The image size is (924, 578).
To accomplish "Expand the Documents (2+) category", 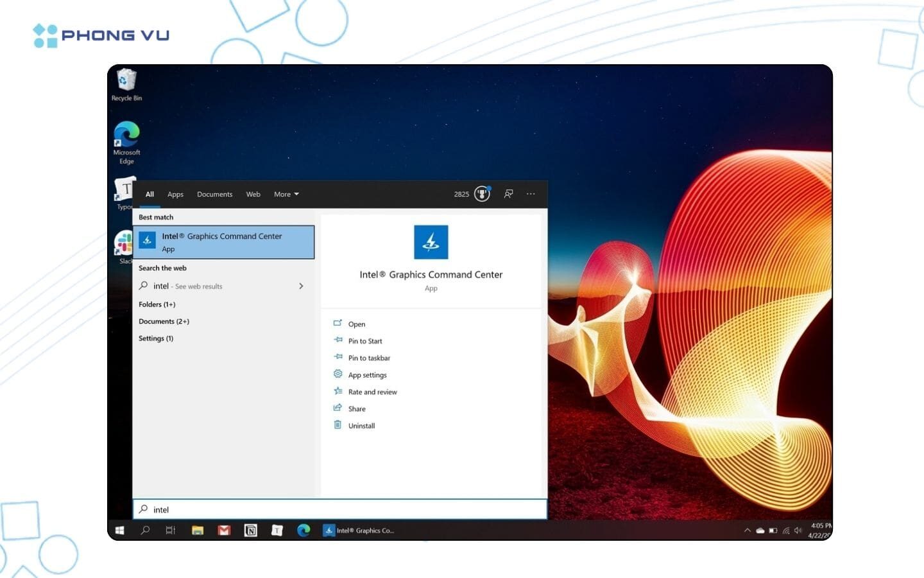I will pyautogui.click(x=164, y=322).
